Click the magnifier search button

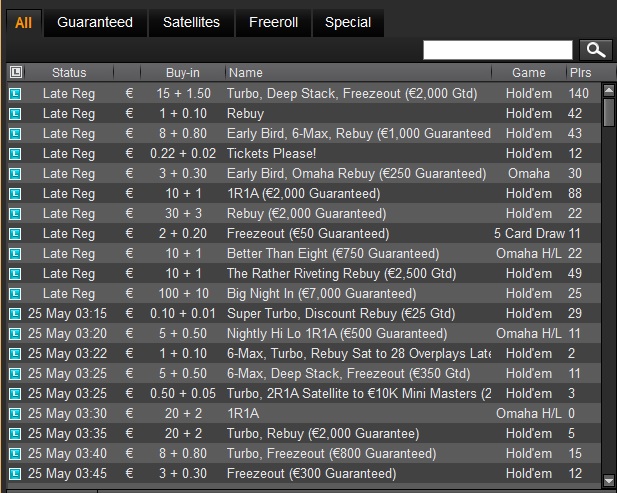click(595, 50)
